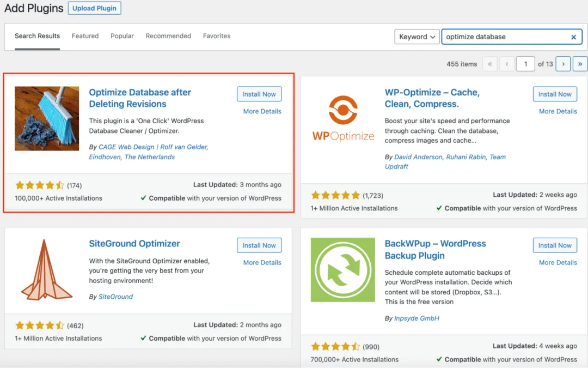Click the BackWPup green recycle logo
This screenshot has height=368, width=588.
(x=342, y=269)
